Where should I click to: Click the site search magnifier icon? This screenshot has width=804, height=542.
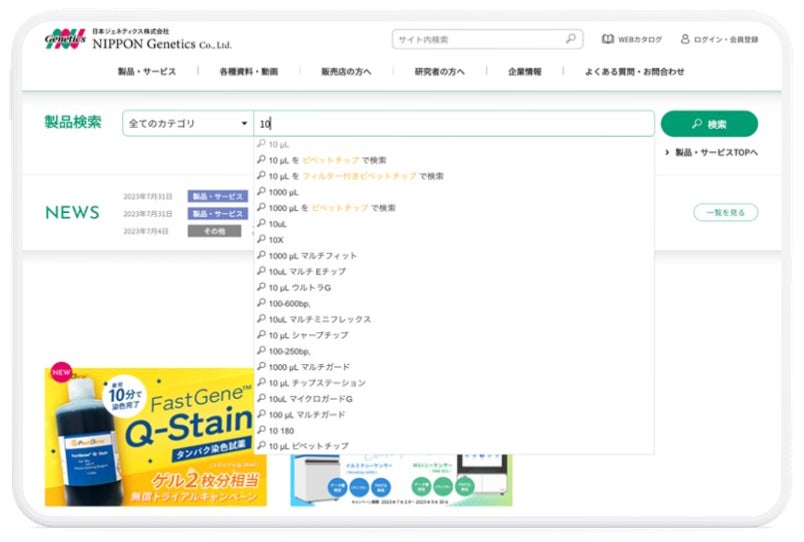click(x=571, y=38)
